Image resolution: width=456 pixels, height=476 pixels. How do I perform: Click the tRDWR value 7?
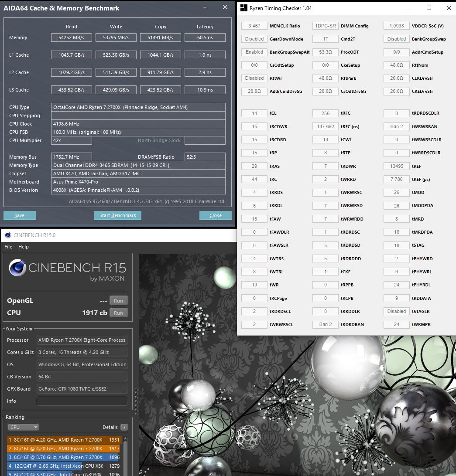(326, 166)
